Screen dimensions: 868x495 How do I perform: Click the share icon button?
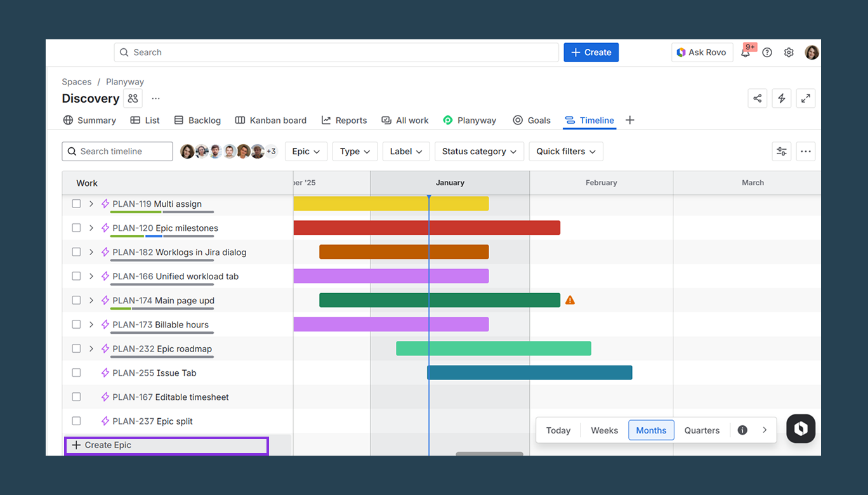click(x=758, y=98)
